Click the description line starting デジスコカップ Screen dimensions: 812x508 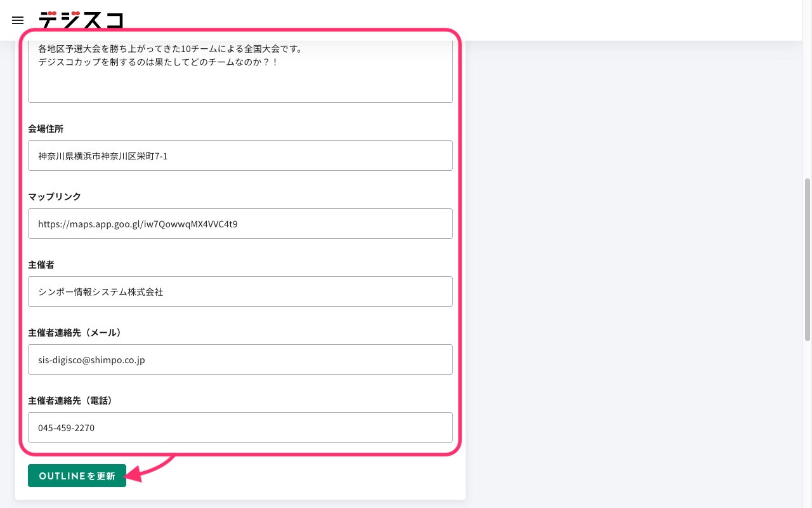pyautogui.click(x=158, y=62)
